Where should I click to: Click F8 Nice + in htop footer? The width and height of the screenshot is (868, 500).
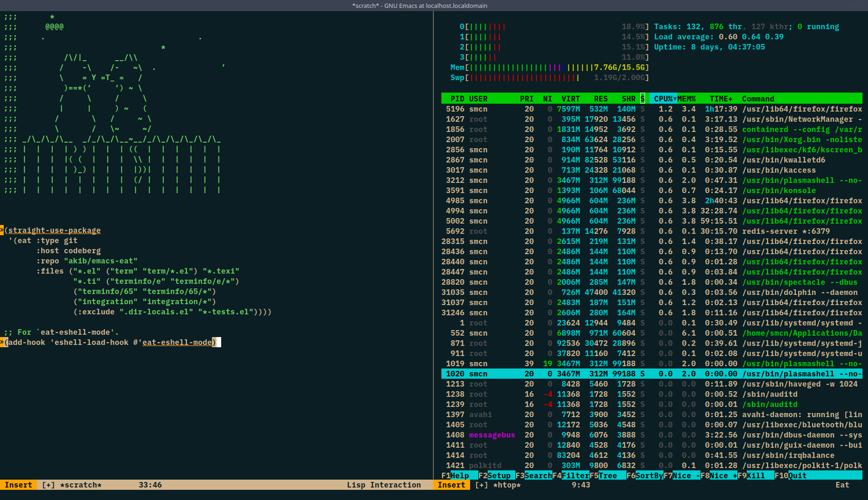(719, 475)
